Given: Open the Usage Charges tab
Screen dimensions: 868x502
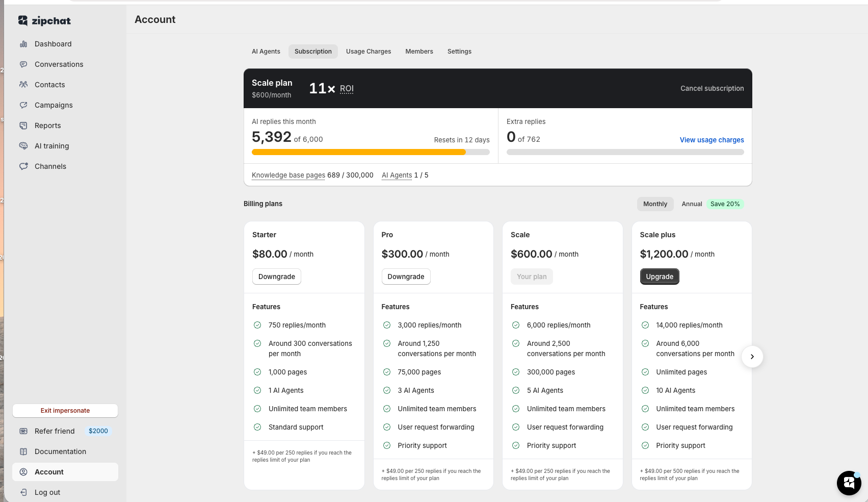Looking at the screenshot, I should coord(369,52).
